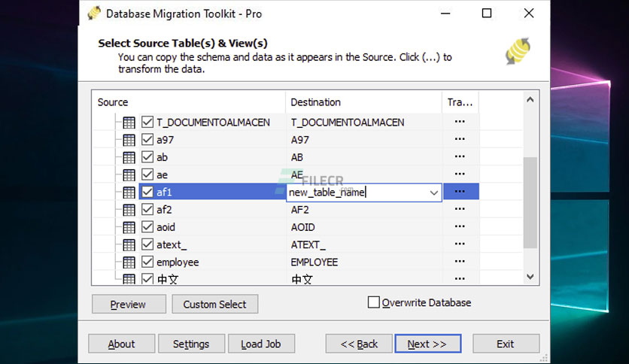Open Settings
The width and height of the screenshot is (629, 364).
[x=191, y=344]
